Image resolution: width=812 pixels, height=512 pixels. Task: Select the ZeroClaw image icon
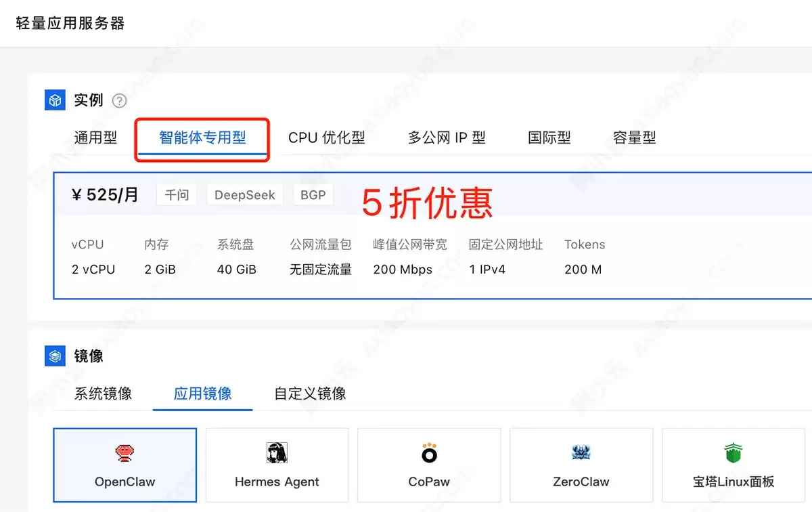581,453
